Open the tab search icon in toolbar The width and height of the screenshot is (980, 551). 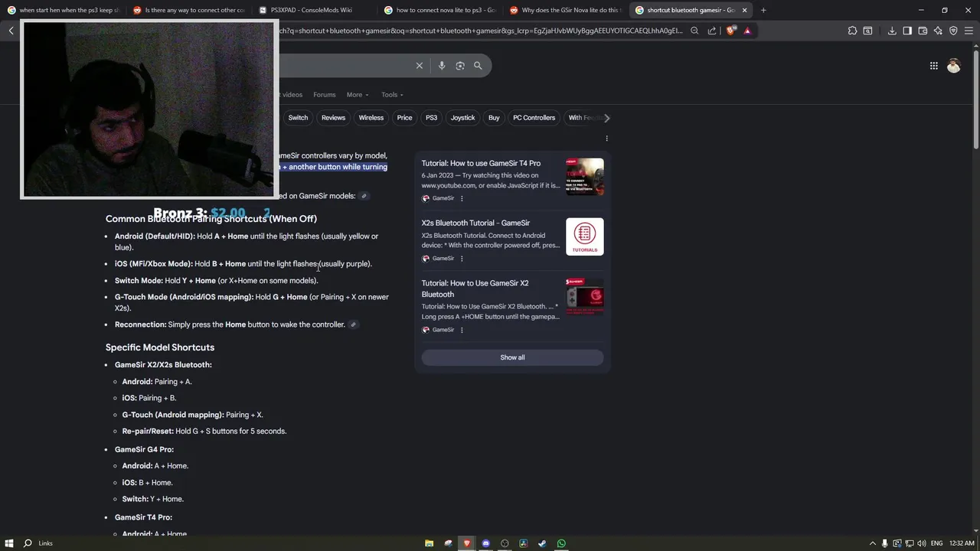(867, 31)
